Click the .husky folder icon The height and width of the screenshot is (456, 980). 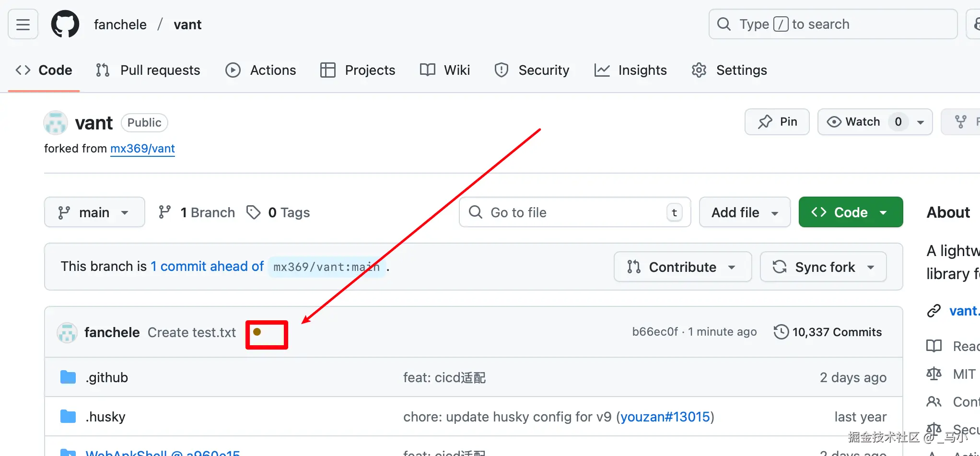click(68, 417)
